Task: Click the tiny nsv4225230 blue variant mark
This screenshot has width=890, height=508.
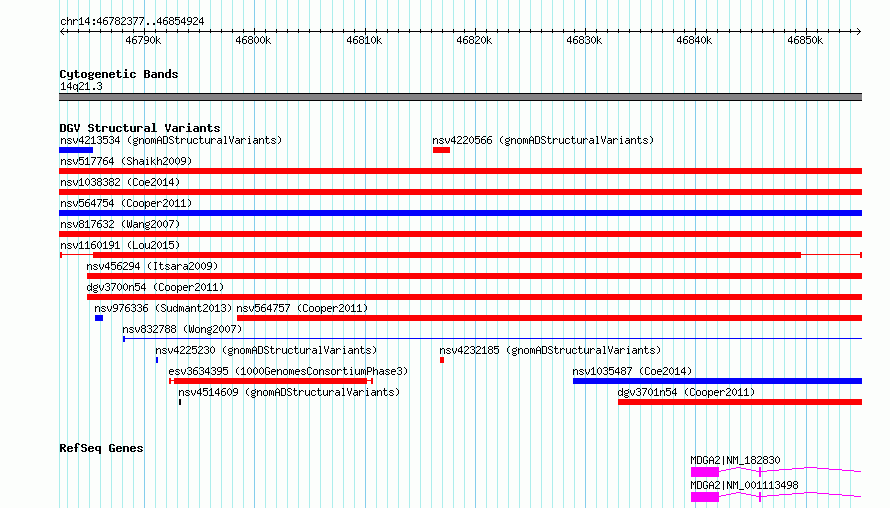Action: tap(157, 360)
